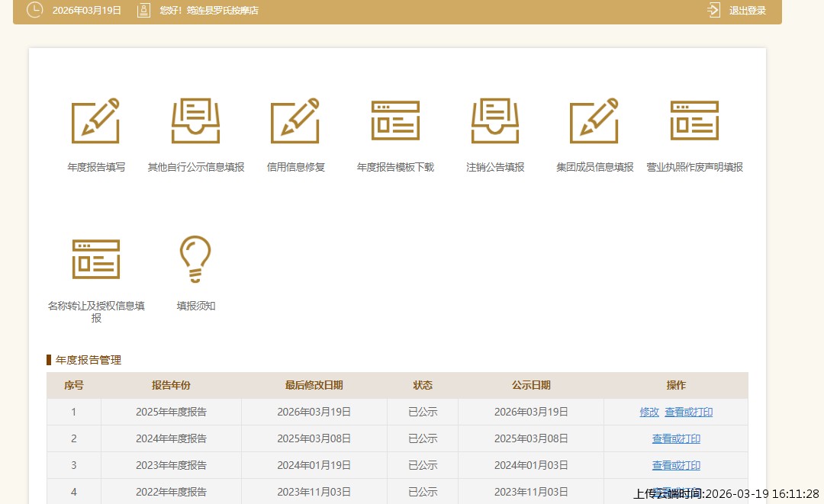Open the 营业执照作废声明填报 icon
Viewport: 824px width, 504px height.
point(694,120)
